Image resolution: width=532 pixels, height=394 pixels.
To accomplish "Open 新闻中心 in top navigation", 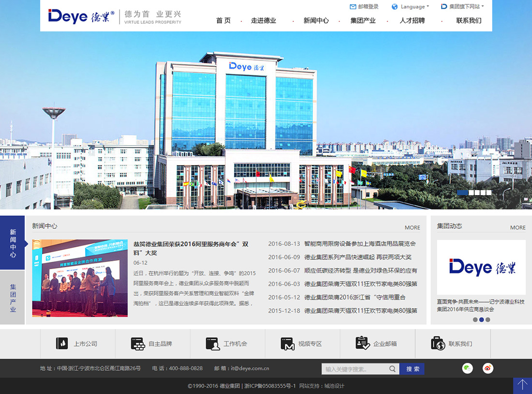I will (316, 20).
